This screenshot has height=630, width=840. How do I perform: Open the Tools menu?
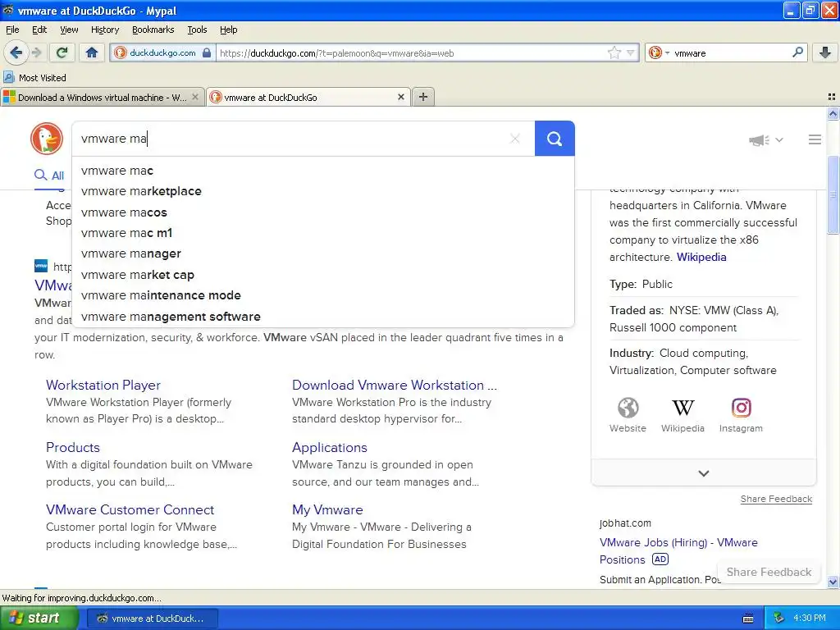197,30
